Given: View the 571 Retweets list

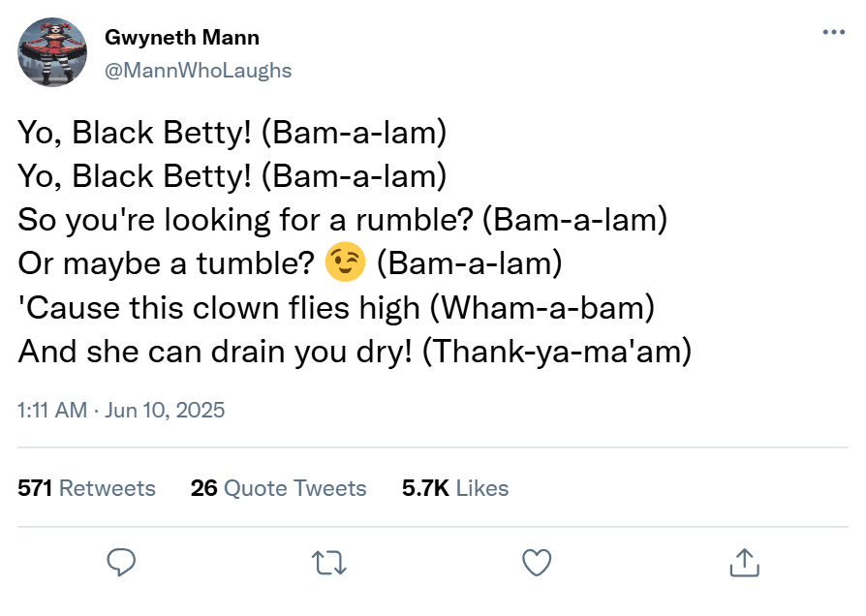Looking at the screenshot, I should (x=87, y=488).
